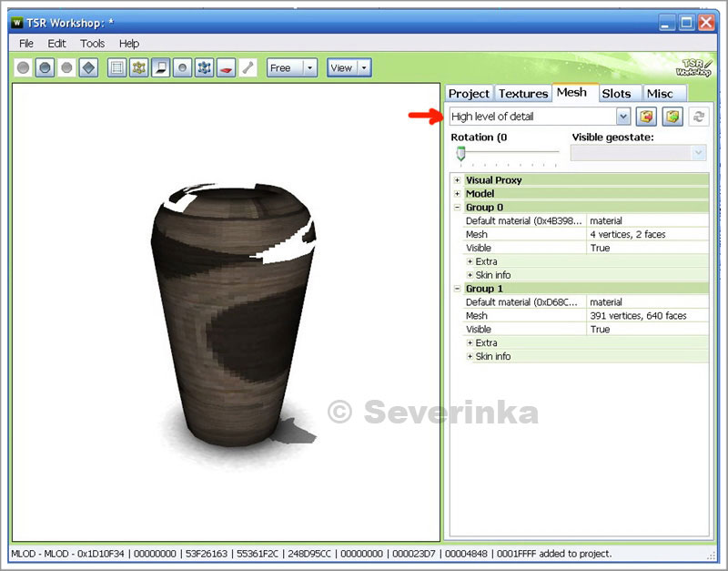728x571 pixels.
Task: Click the red plane toolbar icon
Action: pos(226,68)
